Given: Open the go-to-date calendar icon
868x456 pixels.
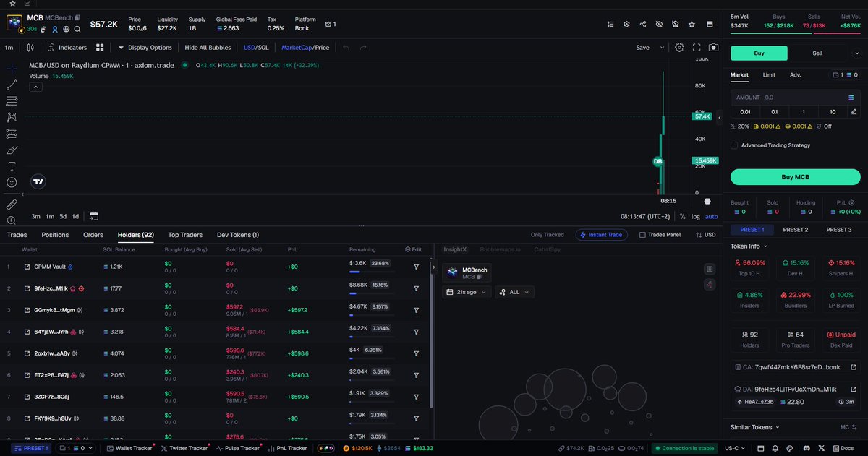Looking at the screenshot, I should (94, 216).
